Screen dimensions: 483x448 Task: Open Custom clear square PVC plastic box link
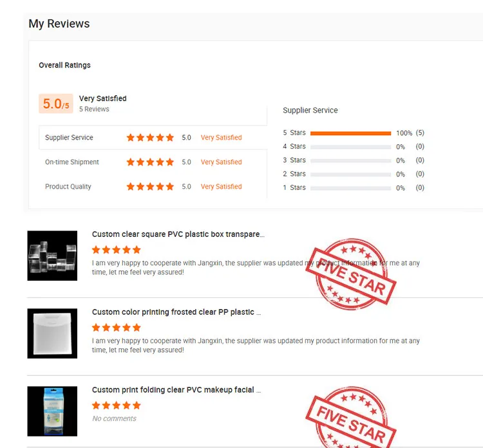pyautogui.click(x=178, y=234)
